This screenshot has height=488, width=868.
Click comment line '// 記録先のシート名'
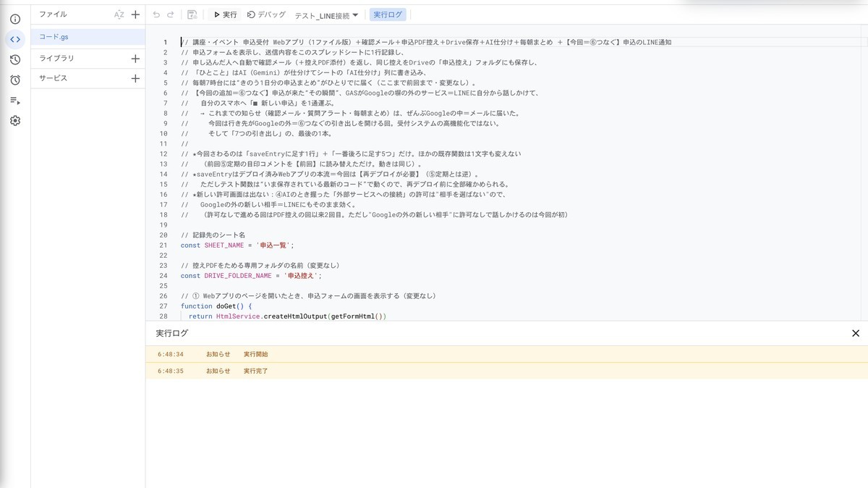(213, 235)
